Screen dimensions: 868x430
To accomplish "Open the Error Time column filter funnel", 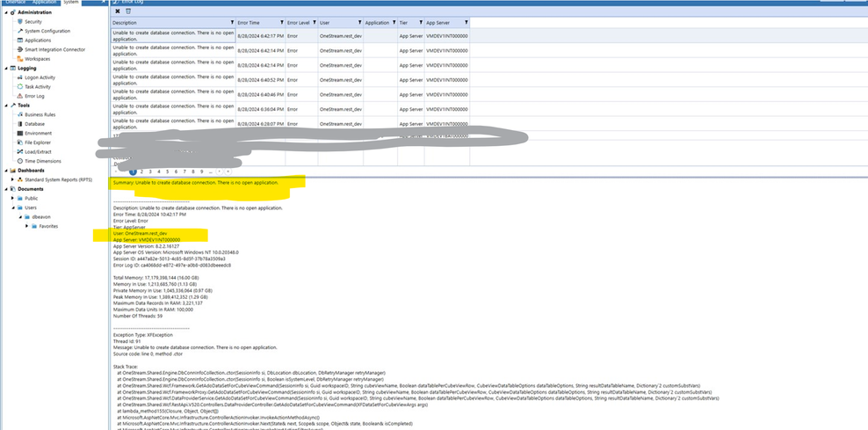I will click(282, 23).
